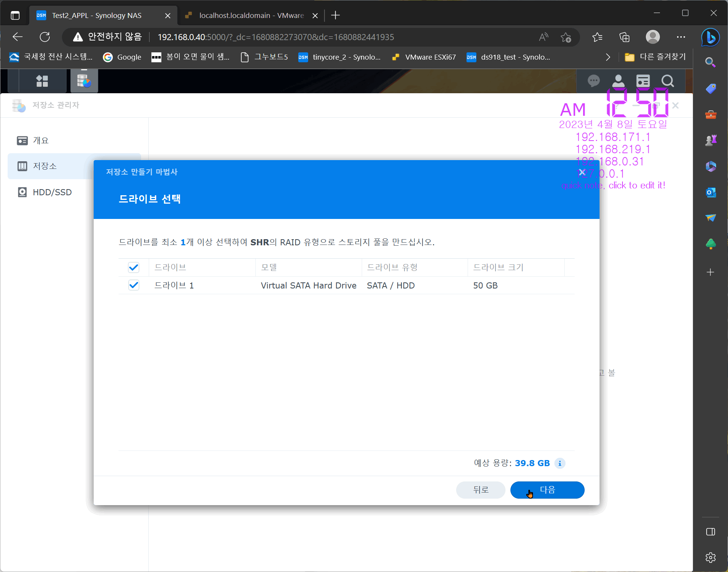Reload the current page

click(x=45, y=37)
